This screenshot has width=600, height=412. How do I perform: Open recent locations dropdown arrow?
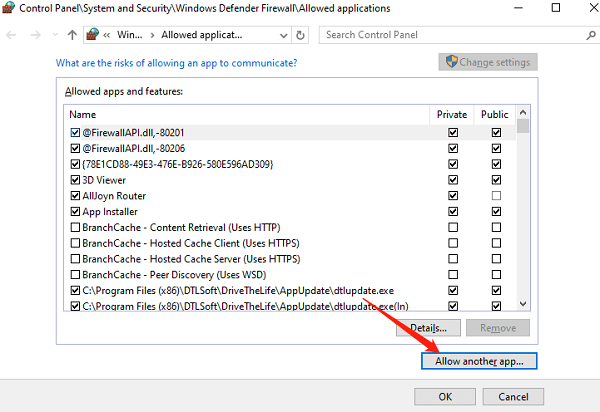pyautogui.click(x=55, y=35)
